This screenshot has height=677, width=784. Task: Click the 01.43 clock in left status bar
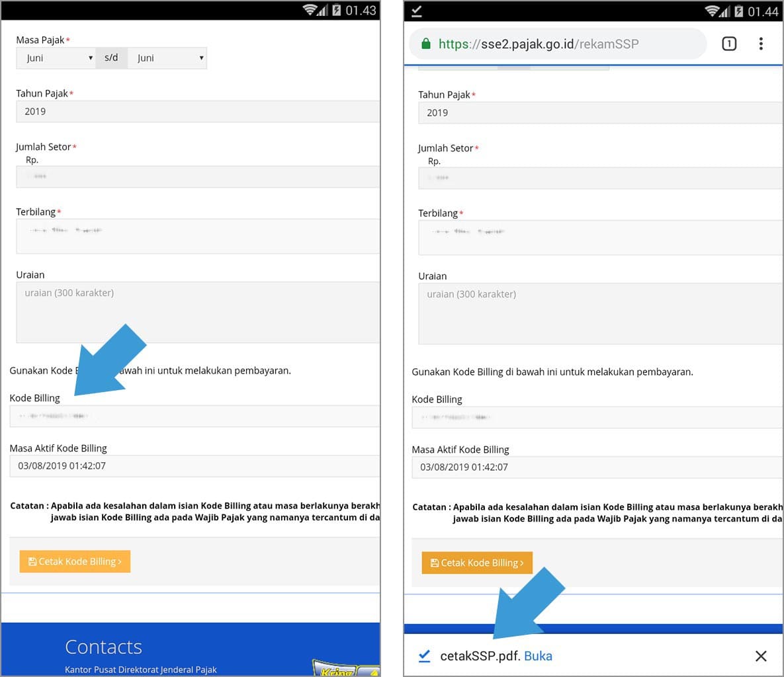click(361, 11)
